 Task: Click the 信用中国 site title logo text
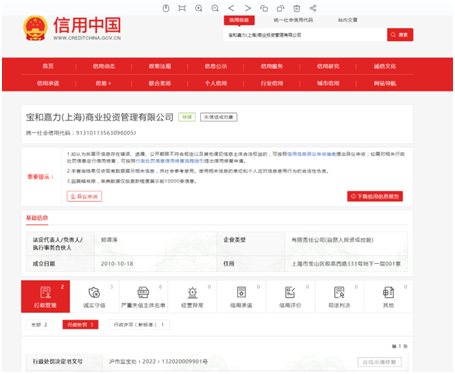[87, 25]
